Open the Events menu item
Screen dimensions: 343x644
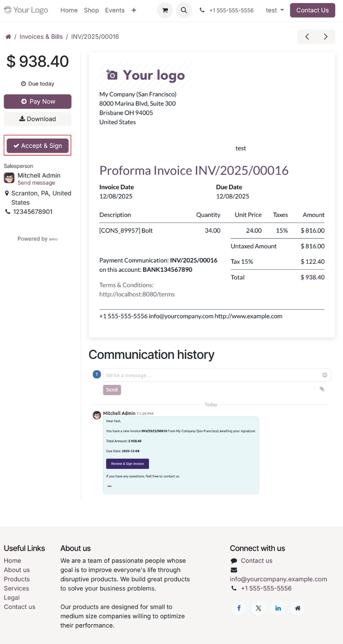(x=115, y=10)
